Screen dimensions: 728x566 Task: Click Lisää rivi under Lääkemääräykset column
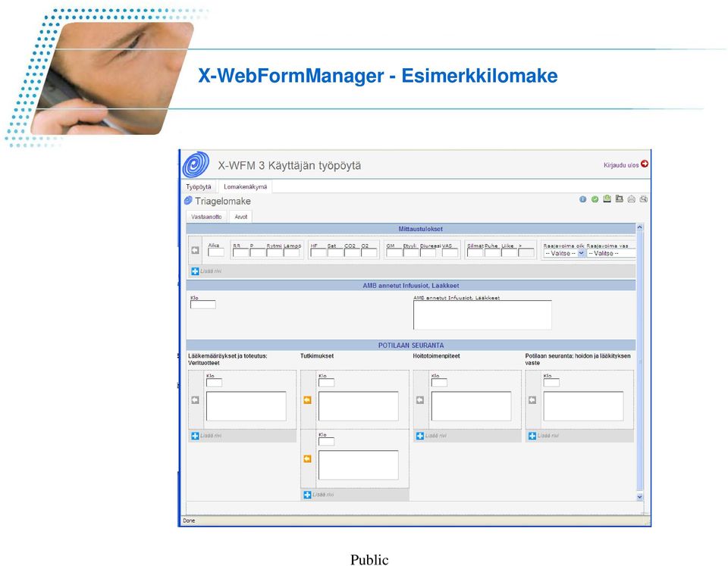pos(211,436)
